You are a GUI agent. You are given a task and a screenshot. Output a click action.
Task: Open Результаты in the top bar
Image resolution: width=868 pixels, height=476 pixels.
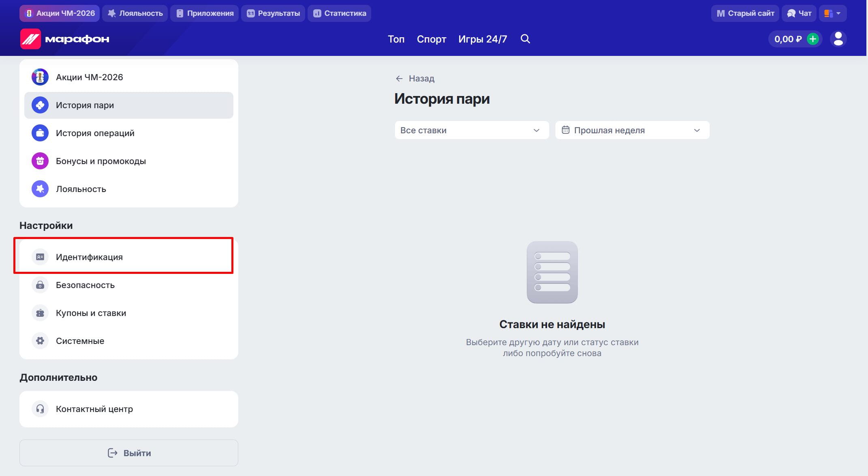pyautogui.click(x=273, y=13)
